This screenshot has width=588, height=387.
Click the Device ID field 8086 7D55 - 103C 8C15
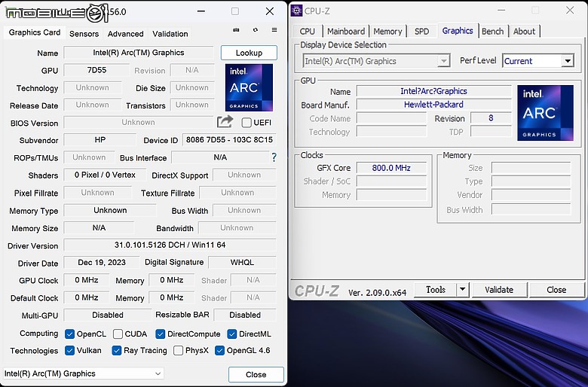(x=229, y=140)
